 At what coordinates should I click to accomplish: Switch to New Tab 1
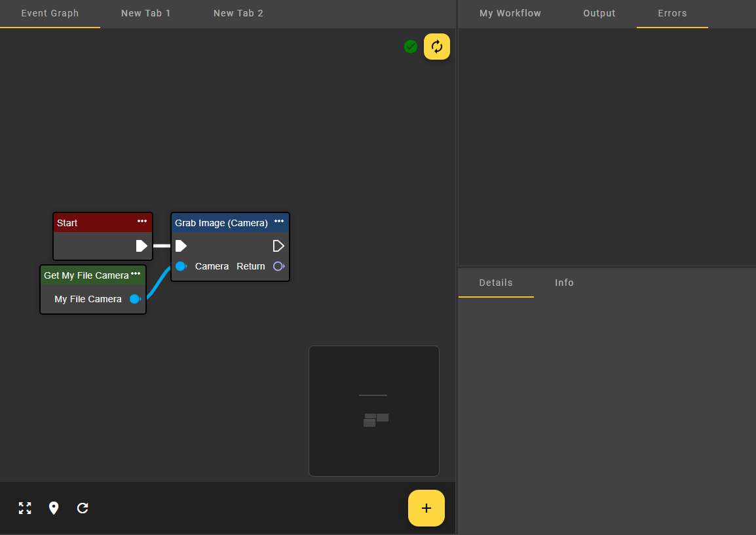click(x=145, y=13)
